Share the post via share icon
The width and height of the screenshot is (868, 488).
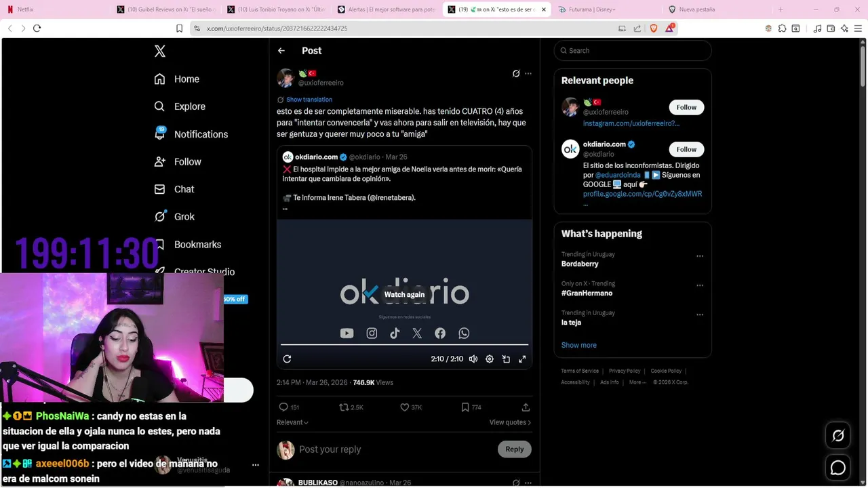(x=526, y=407)
